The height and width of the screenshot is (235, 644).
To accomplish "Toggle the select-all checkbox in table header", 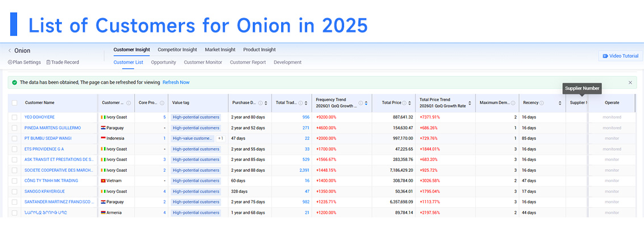I will click(15, 103).
